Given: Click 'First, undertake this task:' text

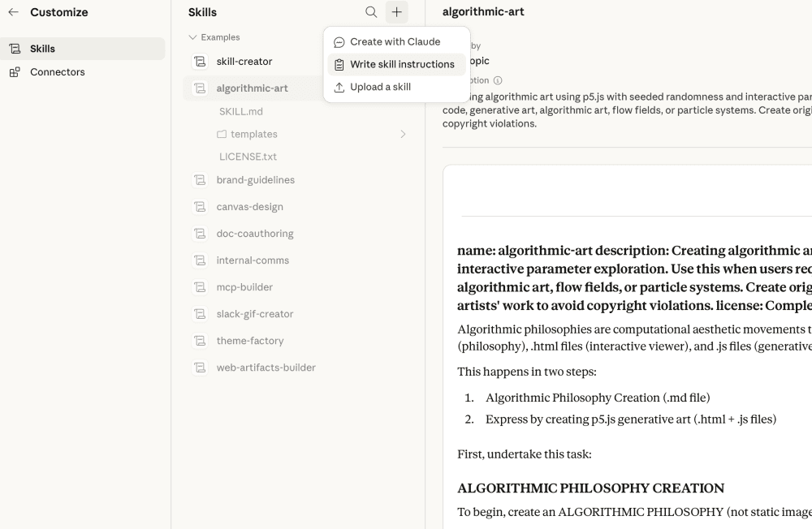Looking at the screenshot, I should 524,454.
